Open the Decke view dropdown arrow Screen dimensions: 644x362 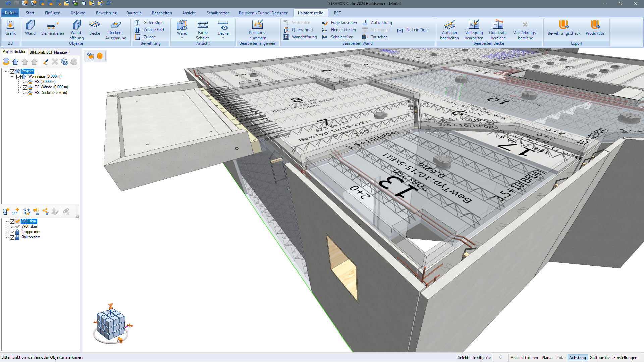tap(223, 38)
